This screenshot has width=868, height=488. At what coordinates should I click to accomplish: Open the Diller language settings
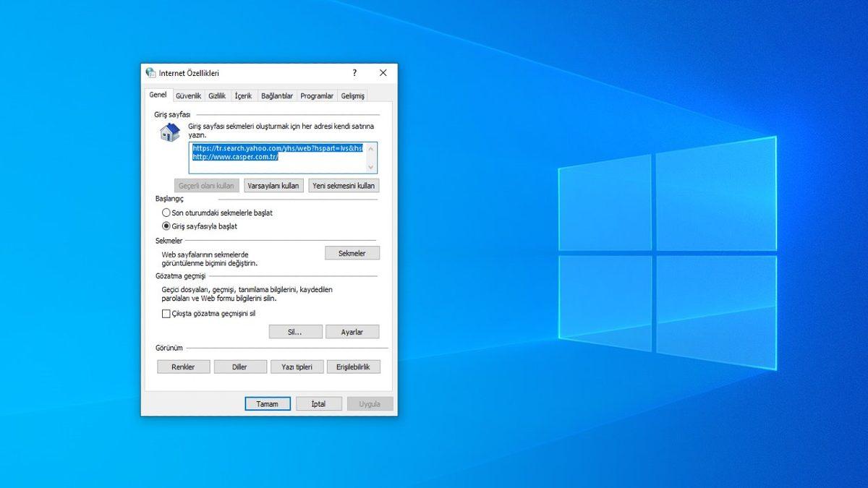(240, 366)
